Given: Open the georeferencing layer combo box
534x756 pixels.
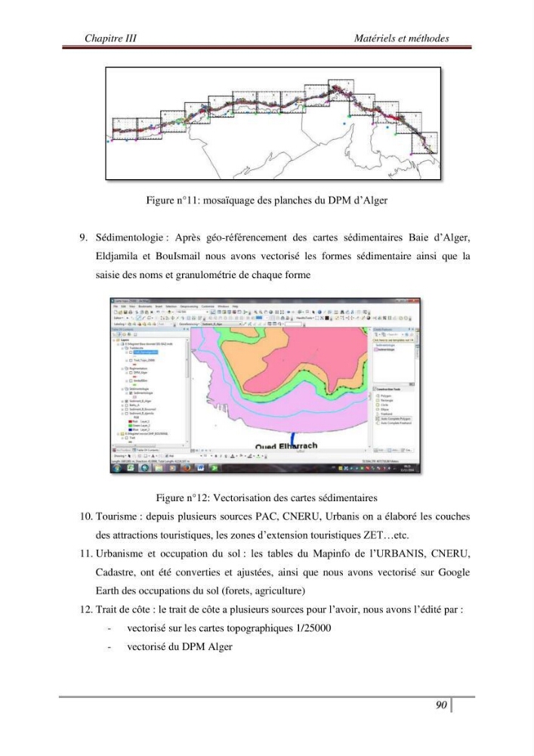Looking at the screenshot, I should click(222, 324).
